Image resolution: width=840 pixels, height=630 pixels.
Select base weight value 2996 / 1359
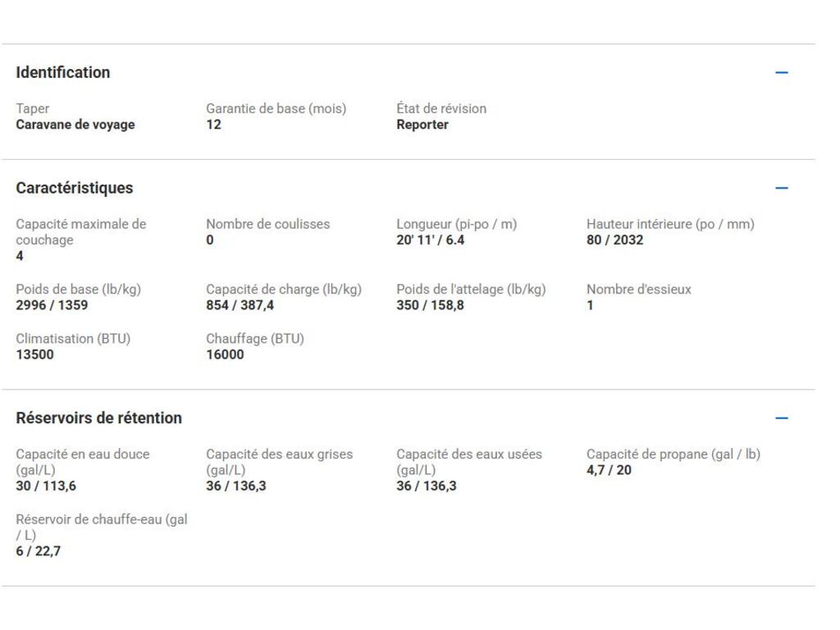52,305
